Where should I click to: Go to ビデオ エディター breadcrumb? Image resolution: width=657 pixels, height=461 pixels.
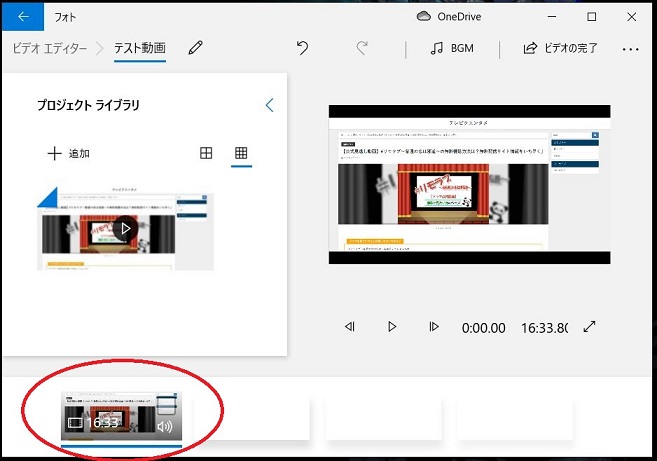click(x=49, y=48)
